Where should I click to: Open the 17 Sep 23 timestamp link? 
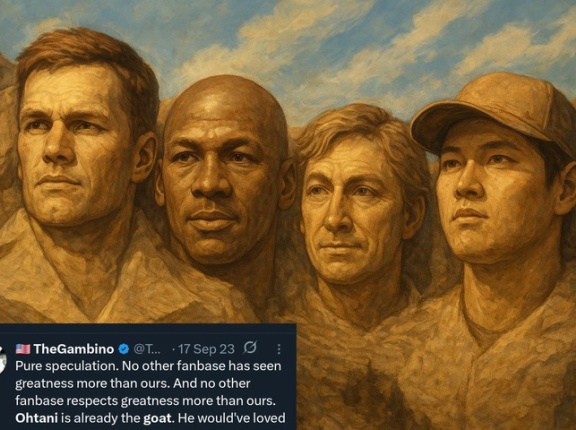206,349
